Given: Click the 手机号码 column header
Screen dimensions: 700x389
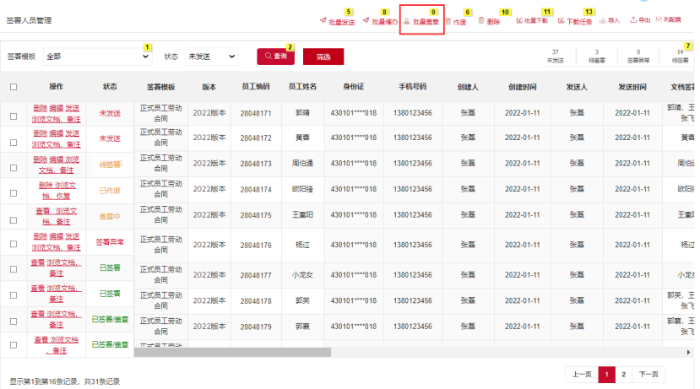Looking at the screenshot, I should 412,87.
